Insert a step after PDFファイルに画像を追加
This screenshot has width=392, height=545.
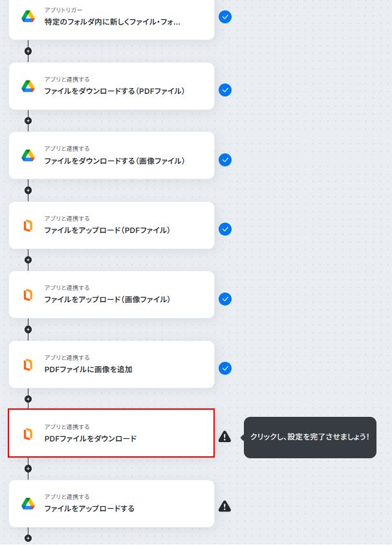(28, 399)
